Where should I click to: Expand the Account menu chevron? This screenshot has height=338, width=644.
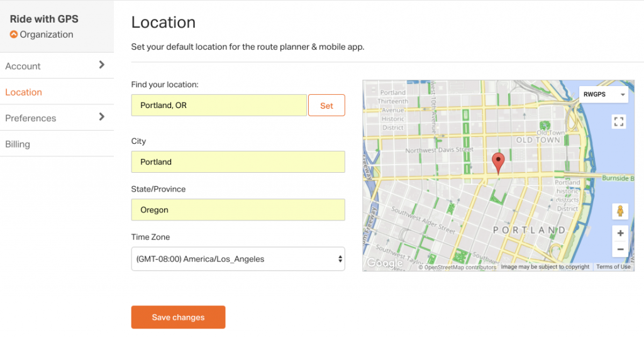(101, 65)
